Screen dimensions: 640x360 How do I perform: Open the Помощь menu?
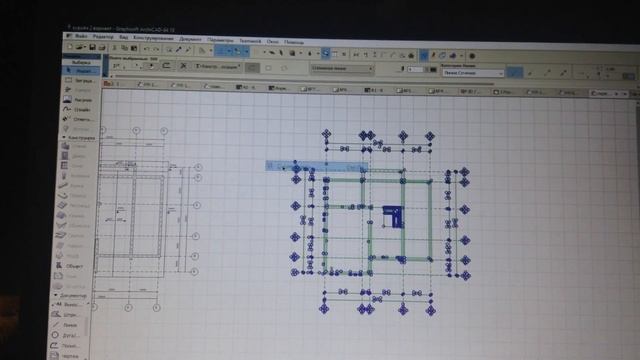pos(294,42)
